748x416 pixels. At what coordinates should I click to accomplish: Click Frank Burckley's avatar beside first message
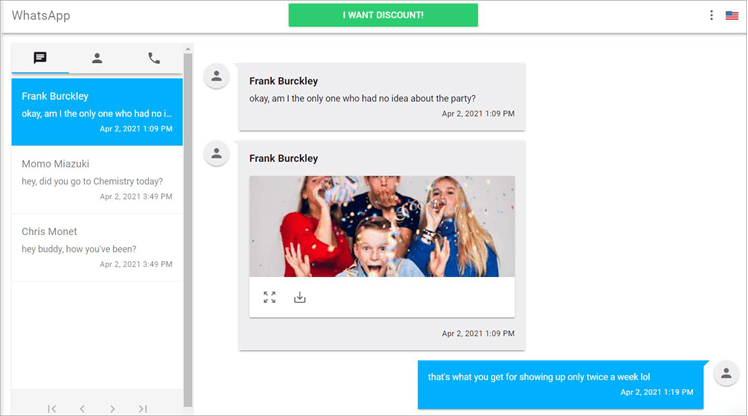217,76
